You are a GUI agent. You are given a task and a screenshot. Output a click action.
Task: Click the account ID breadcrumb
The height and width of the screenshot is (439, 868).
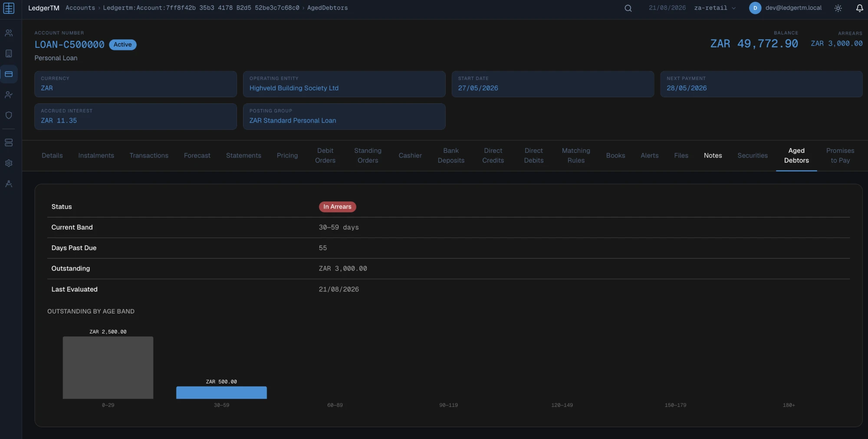point(201,8)
